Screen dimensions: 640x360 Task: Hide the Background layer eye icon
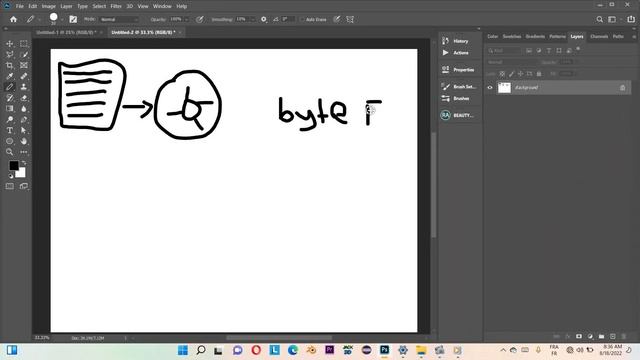pyautogui.click(x=490, y=87)
